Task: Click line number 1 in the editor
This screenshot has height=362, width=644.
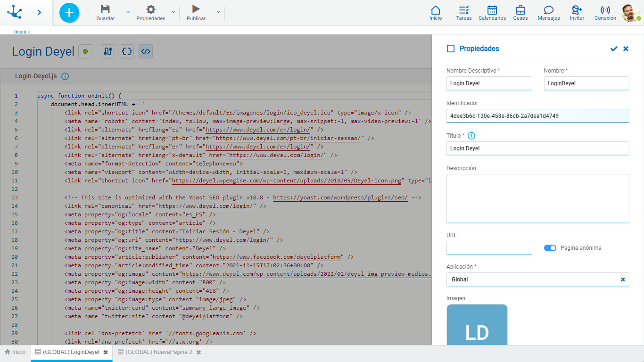Action: (x=16, y=96)
